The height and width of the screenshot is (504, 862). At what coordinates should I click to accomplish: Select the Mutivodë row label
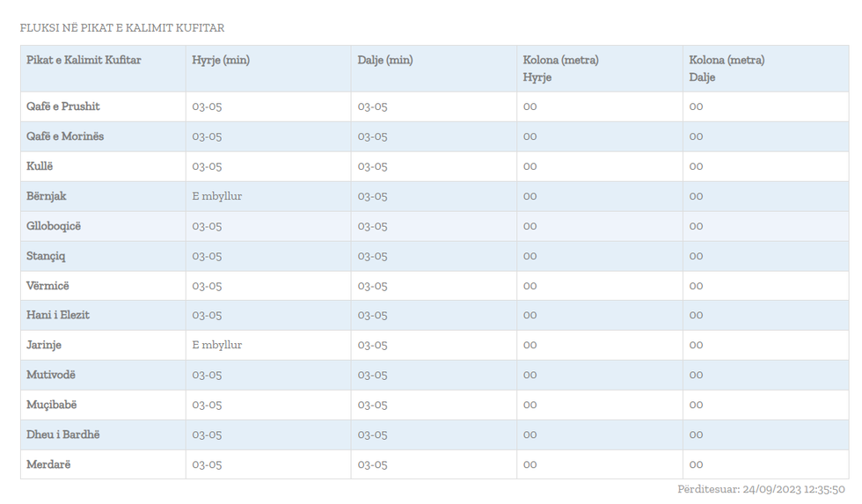pos(51,375)
